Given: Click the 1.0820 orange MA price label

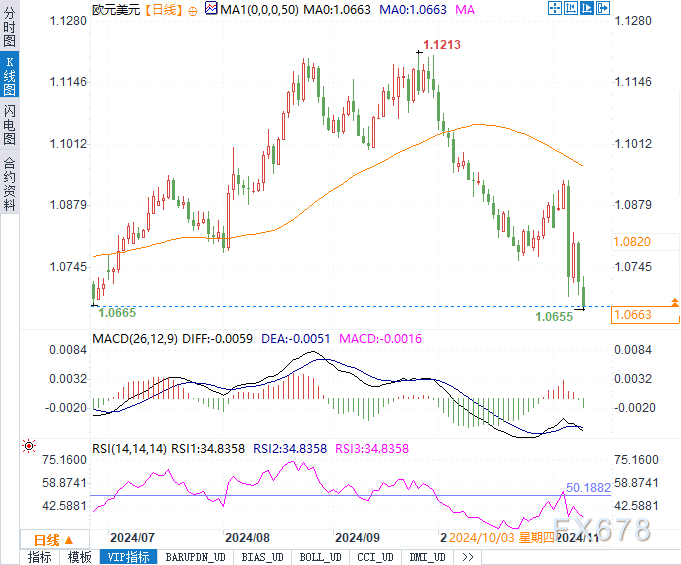Looking at the screenshot, I should (x=631, y=242).
